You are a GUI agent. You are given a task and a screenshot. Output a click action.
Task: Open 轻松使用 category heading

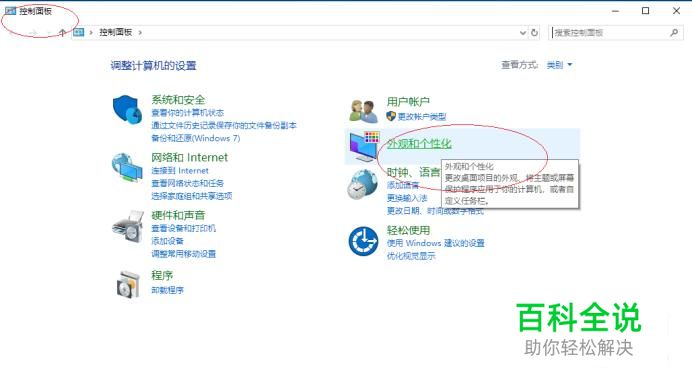[408, 230]
